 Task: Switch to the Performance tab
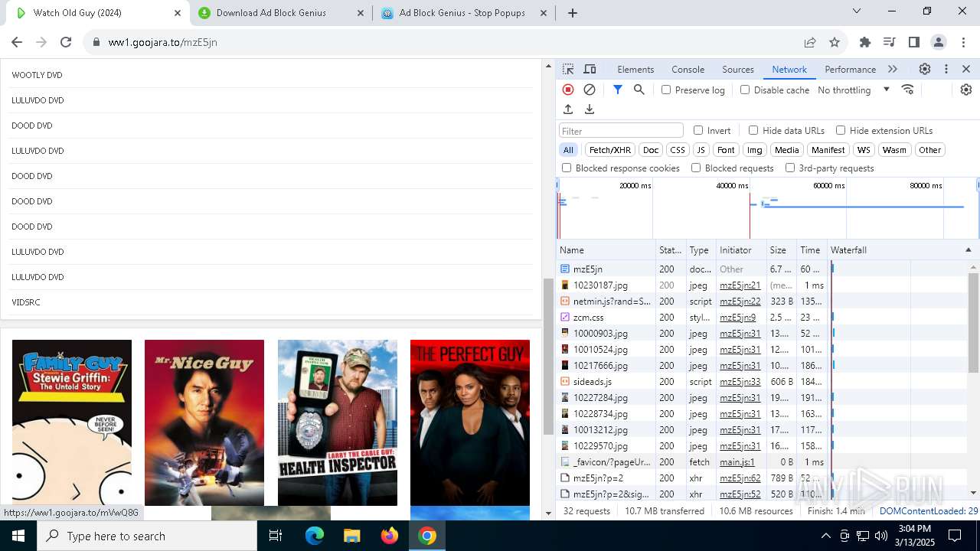(850, 69)
